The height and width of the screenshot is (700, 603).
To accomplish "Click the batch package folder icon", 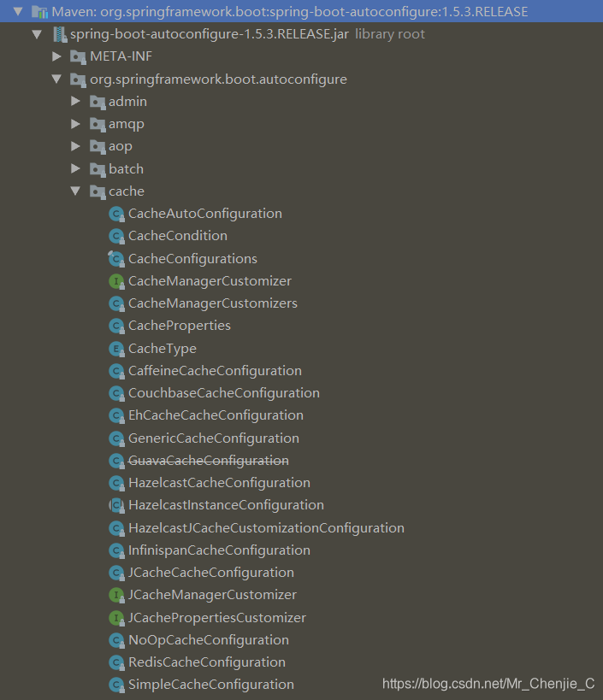I will point(98,169).
